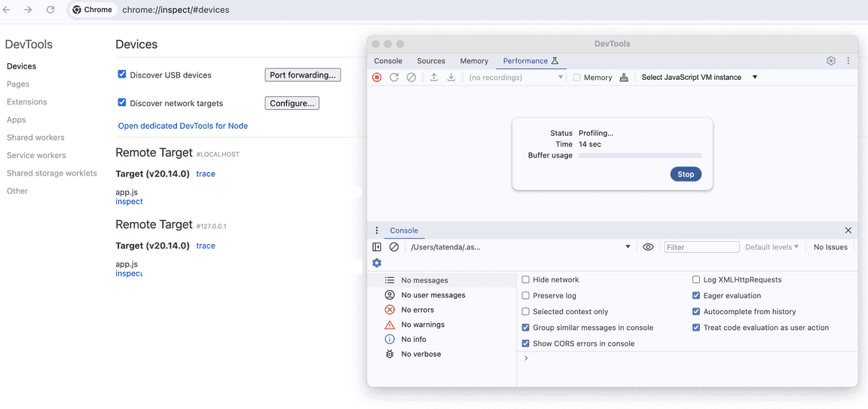
Task: Disable Eager evaluation checkbox
Action: click(696, 296)
